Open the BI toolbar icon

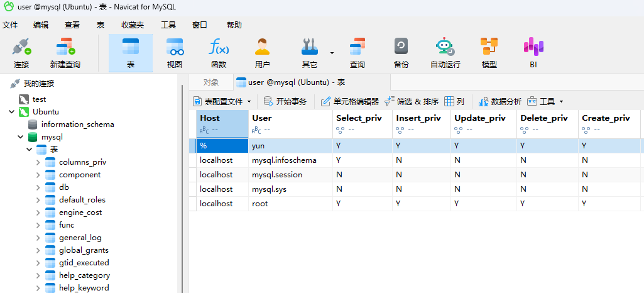click(533, 53)
